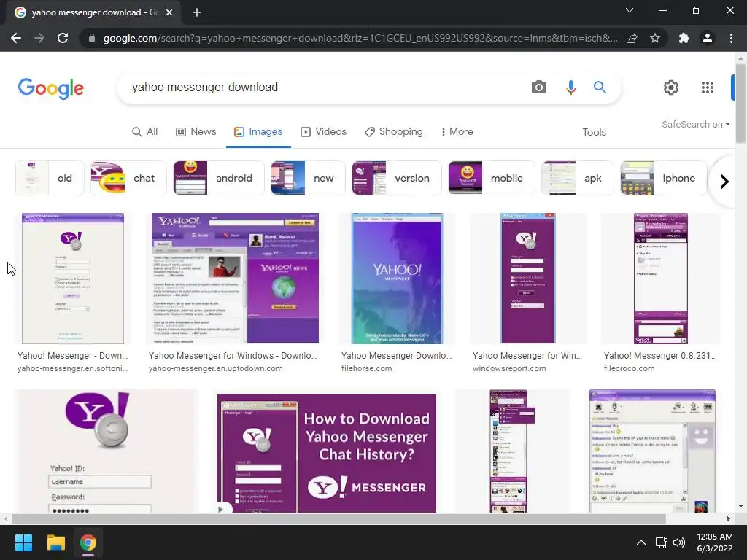Show hidden system tray icons
Viewport: 747px width, 560px height.
pyautogui.click(x=641, y=542)
